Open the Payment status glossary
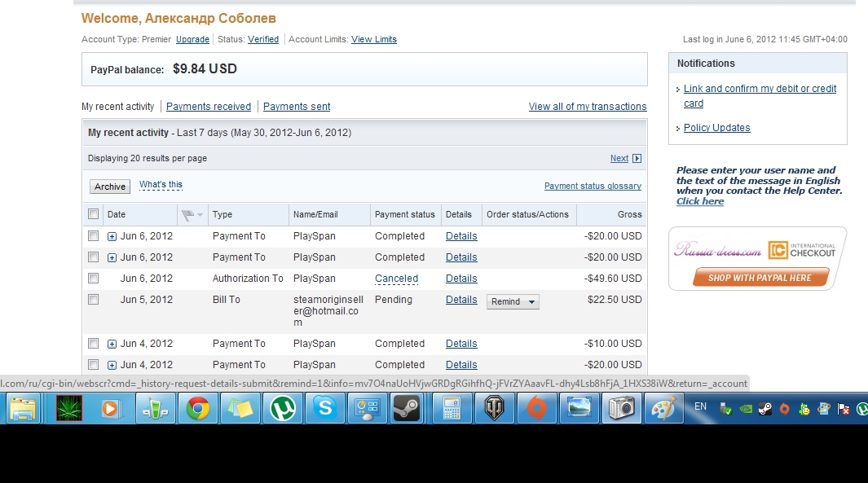 593,186
